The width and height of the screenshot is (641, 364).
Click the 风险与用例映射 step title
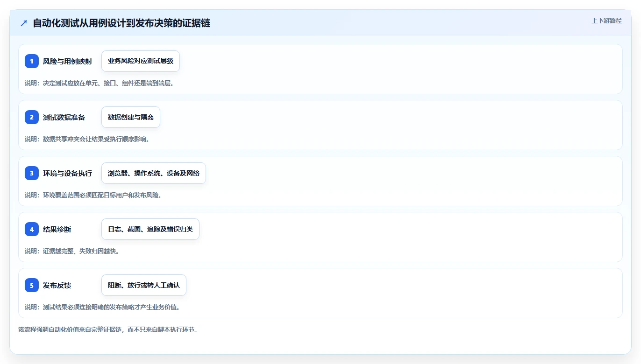(67, 61)
